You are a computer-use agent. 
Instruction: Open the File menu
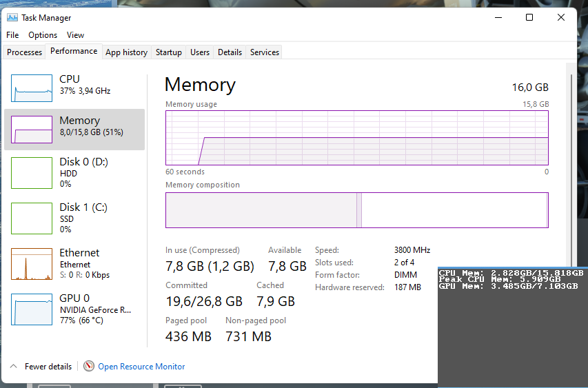coord(12,35)
